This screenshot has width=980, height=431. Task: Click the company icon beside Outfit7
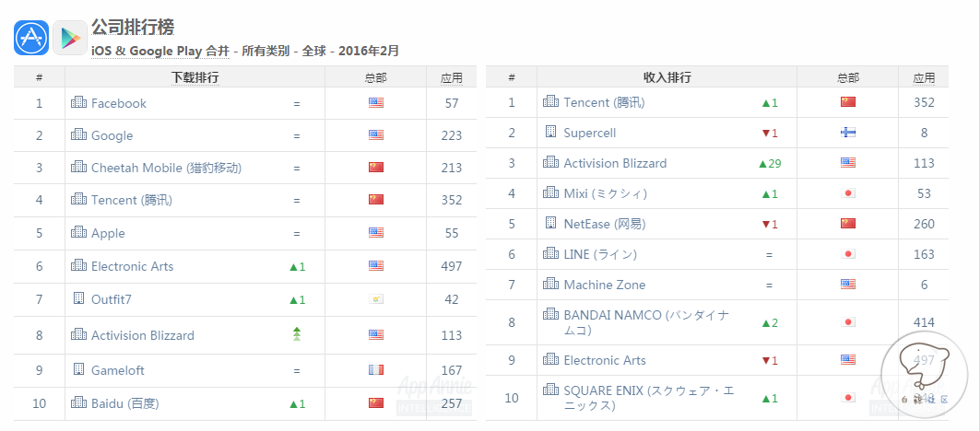[x=78, y=298]
